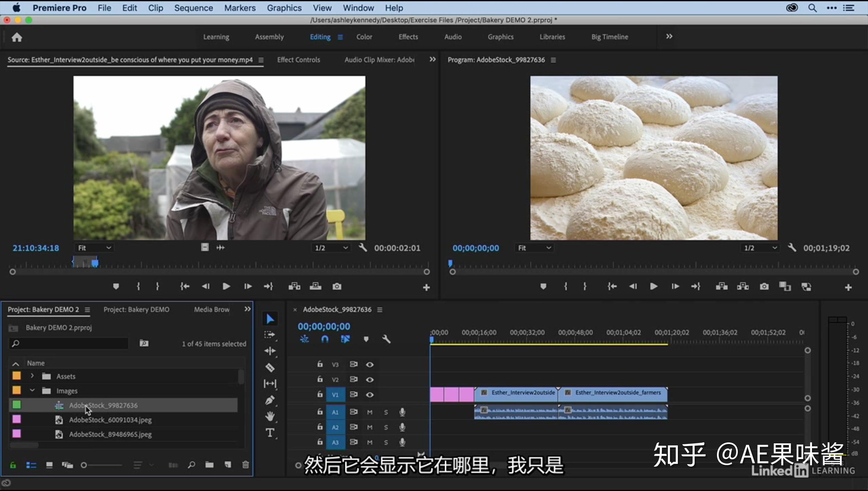The width and height of the screenshot is (868, 491).
Task: Toggle Snap with the magnet icon
Action: click(x=325, y=339)
